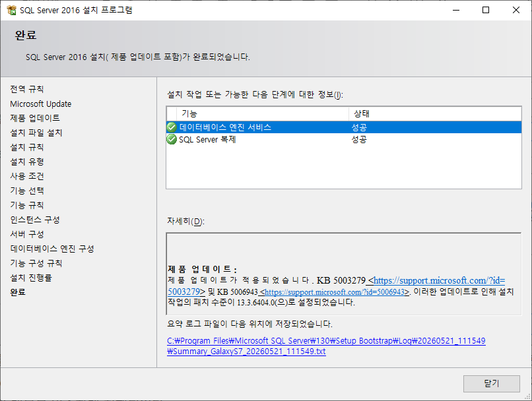Maximize the SQL Server 2016 setup window
The width and height of the screenshot is (532, 401).
tap(486, 10)
